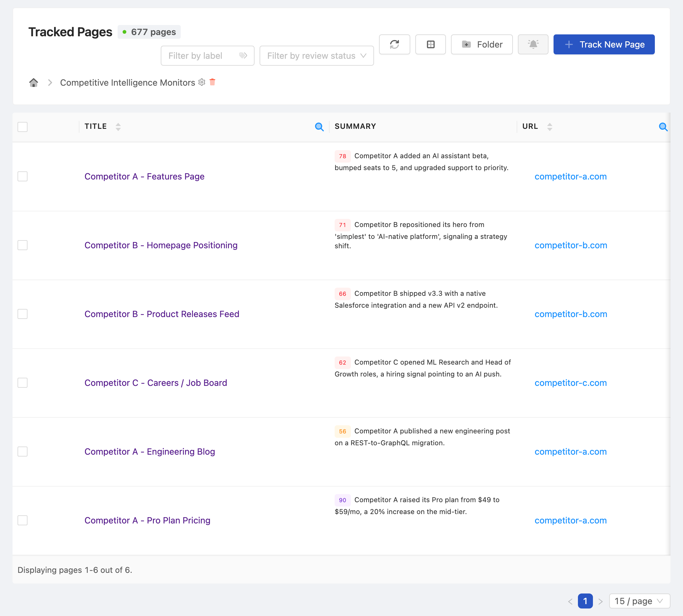This screenshot has height=616, width=683.
Task: Open Competitor B - Product Releases Feed link
Action: (x=162, y=314)
